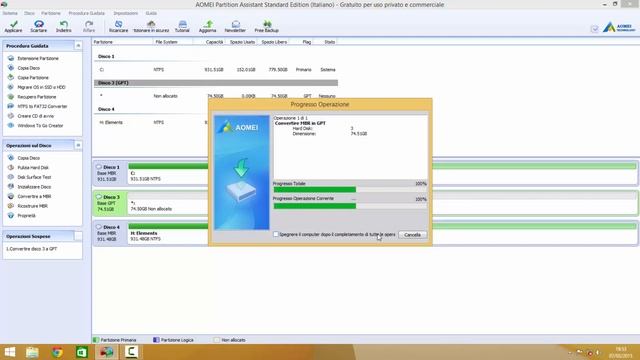Screen dimensions: 640x360
Task: Open Recupero Partizione wizard
Action: (36, 97)
